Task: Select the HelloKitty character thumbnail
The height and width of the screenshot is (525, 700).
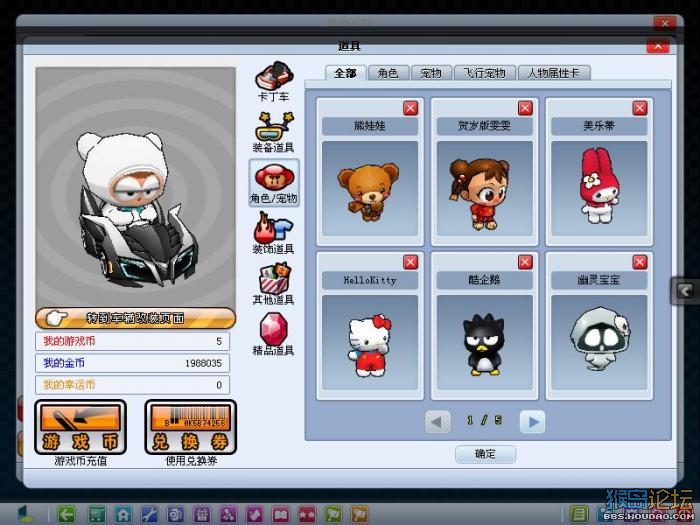Action: pyautogui.click(x=370, y=342)
